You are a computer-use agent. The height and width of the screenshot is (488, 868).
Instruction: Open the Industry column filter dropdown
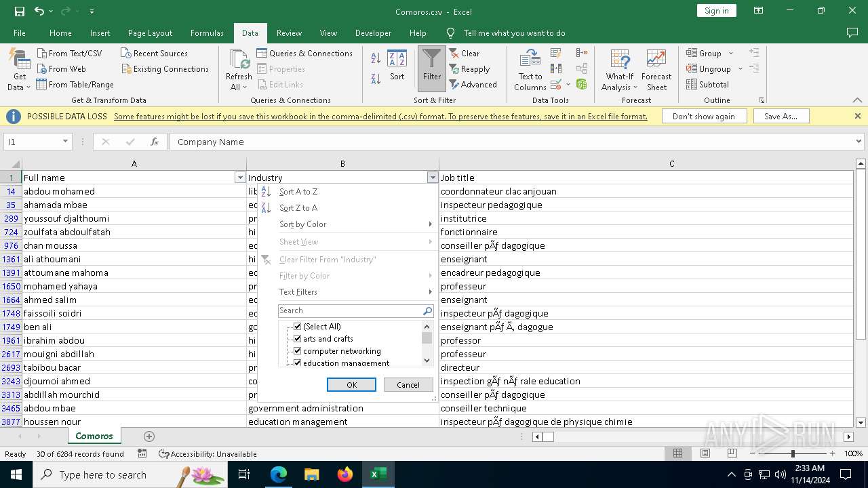click(x=432, y=178)
